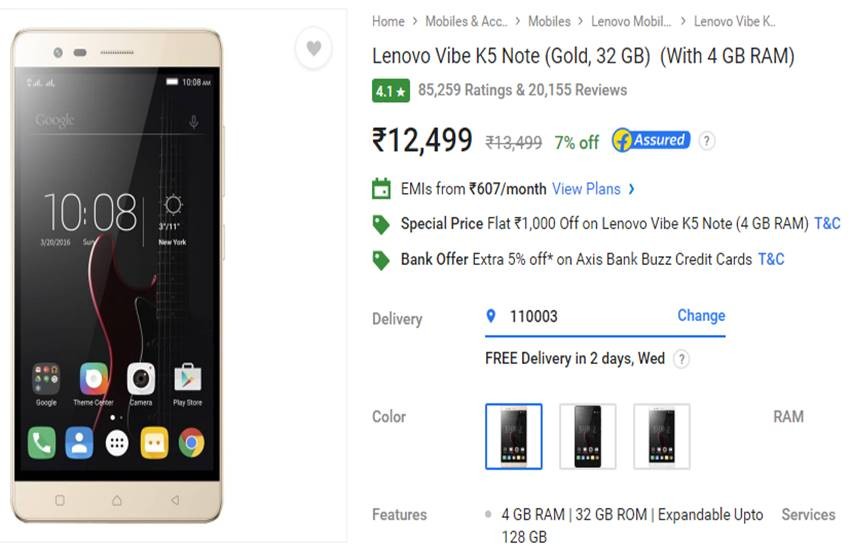Open Special Price T&C link

point(827,224)
